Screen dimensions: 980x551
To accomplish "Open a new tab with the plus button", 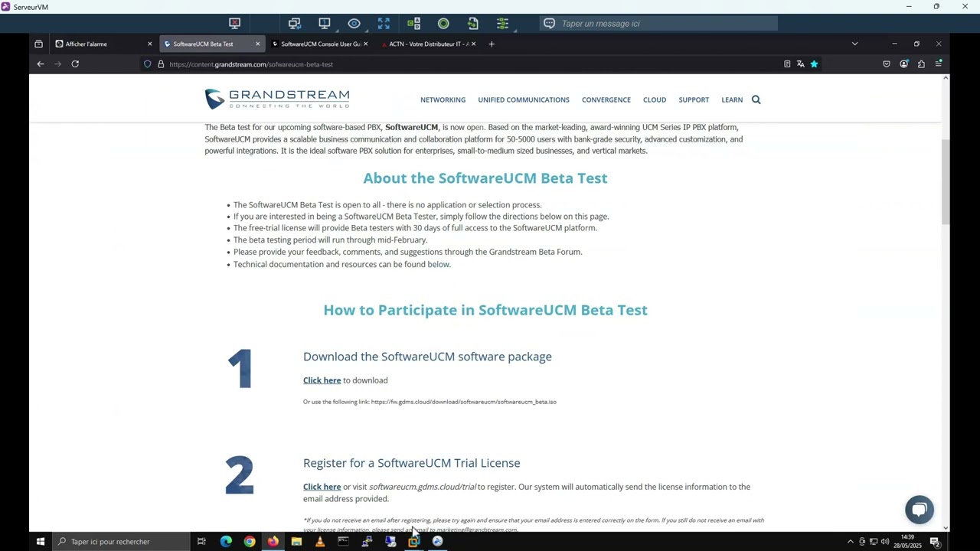I will (x=492, y=44).
